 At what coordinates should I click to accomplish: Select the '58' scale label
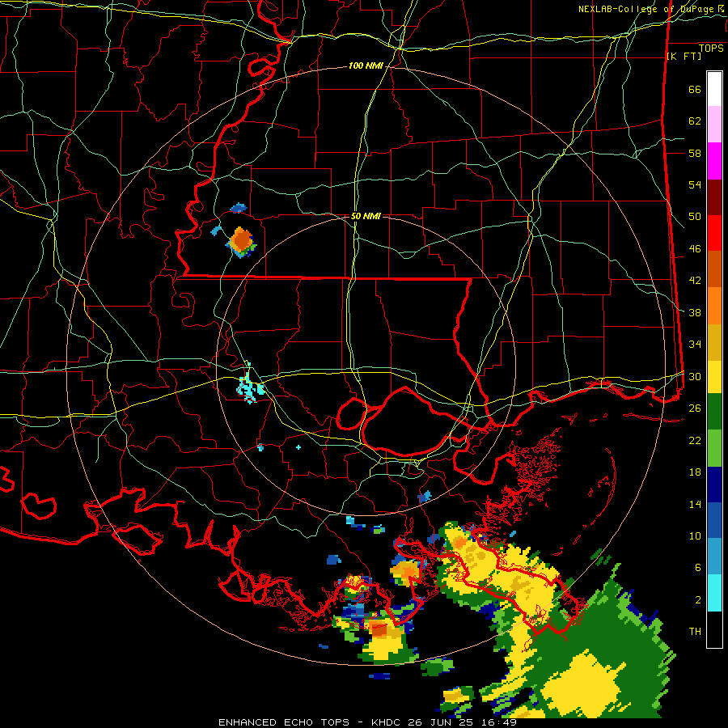click(695, 153)
